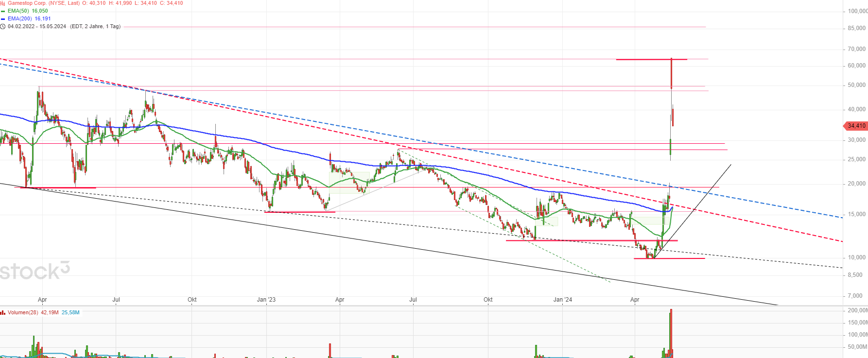This screenshot has width=868, height=358.
Task: Click the 10,000 price axis label
Action: tap(856, 257)
